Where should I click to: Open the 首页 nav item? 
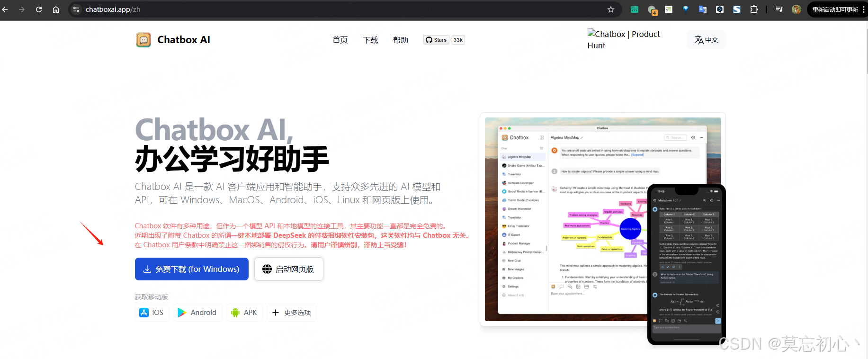click(x=340, y=40)
